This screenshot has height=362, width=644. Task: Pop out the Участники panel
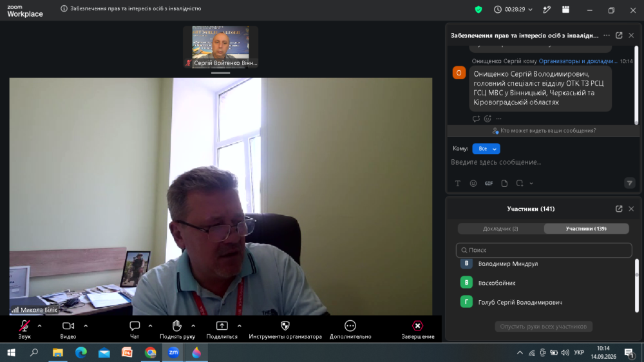click(x=619, y=209)
